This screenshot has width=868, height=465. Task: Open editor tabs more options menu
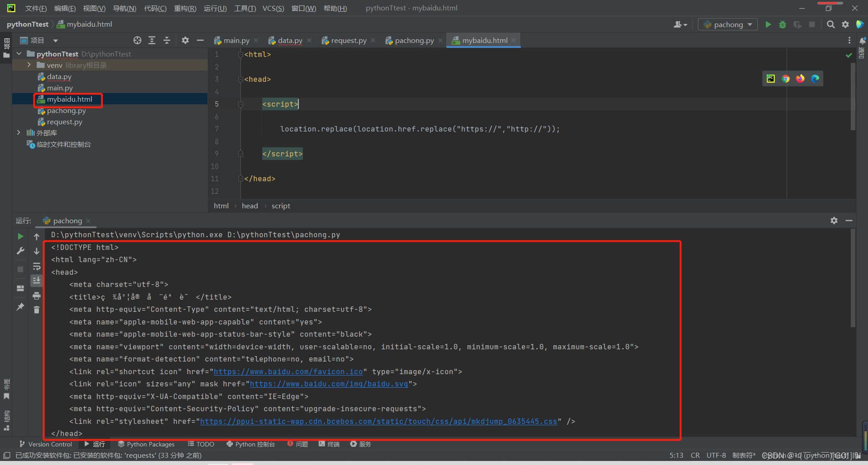(849, 40)
